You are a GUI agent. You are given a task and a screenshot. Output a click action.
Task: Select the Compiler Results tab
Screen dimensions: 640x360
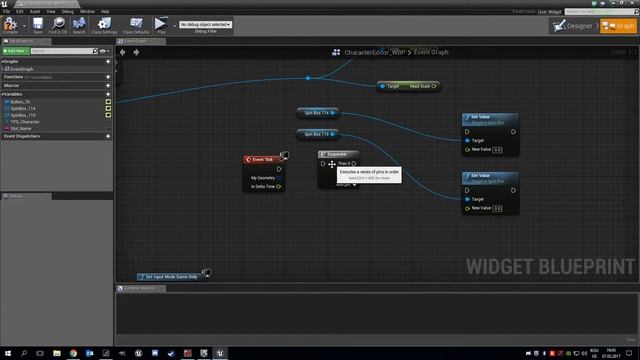(140, 289)
